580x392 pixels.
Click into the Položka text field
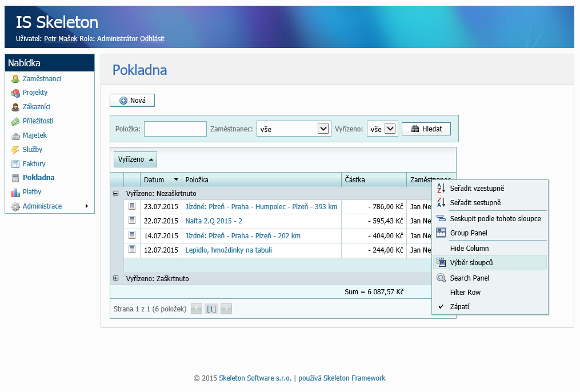tap(175, 129)
